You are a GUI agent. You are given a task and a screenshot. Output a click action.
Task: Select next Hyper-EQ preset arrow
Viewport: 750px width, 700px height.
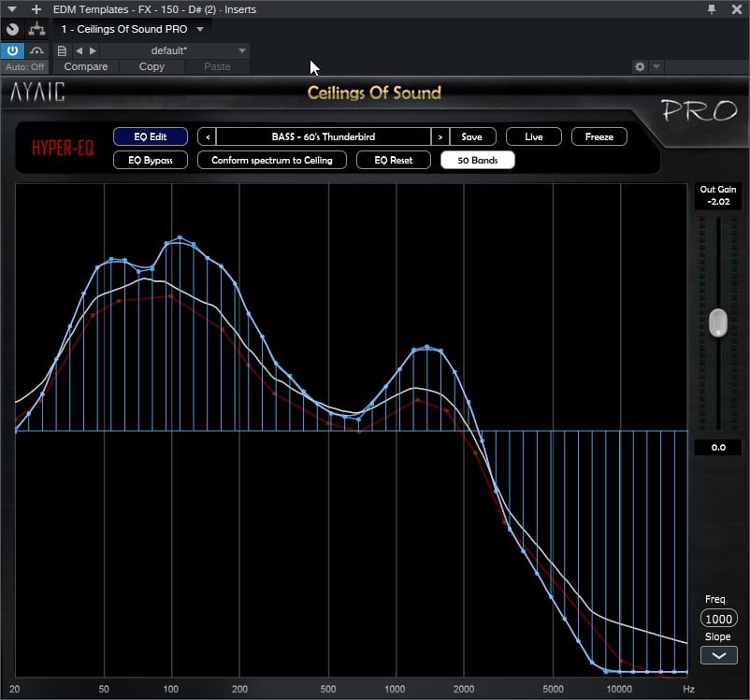(x=440, y=136)
